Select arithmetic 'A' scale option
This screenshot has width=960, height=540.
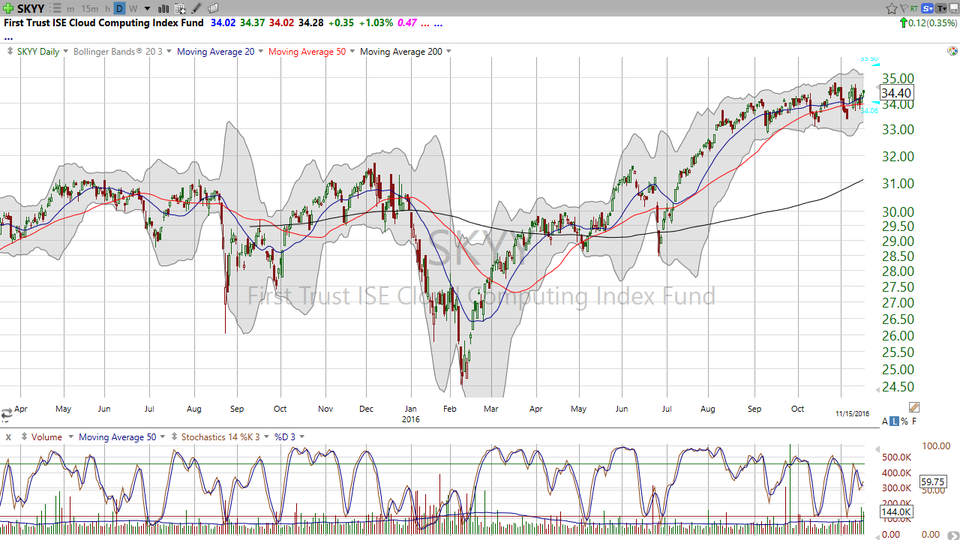click(x=885, y=421)
